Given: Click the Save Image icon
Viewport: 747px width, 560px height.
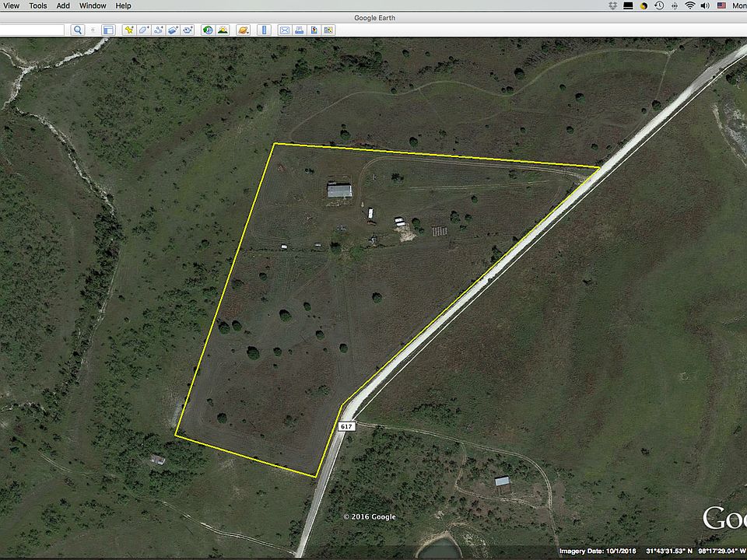Looking at the screenshot, I should pos(314,30).
